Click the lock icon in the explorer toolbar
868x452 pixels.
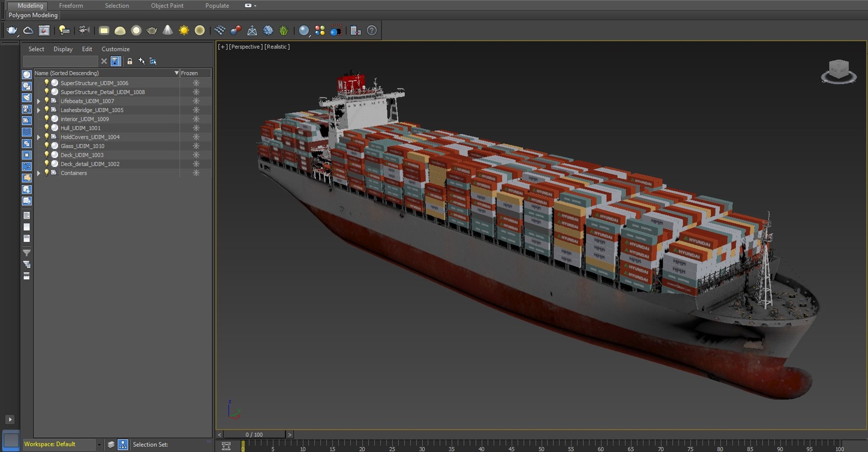(x=130, y=61)
